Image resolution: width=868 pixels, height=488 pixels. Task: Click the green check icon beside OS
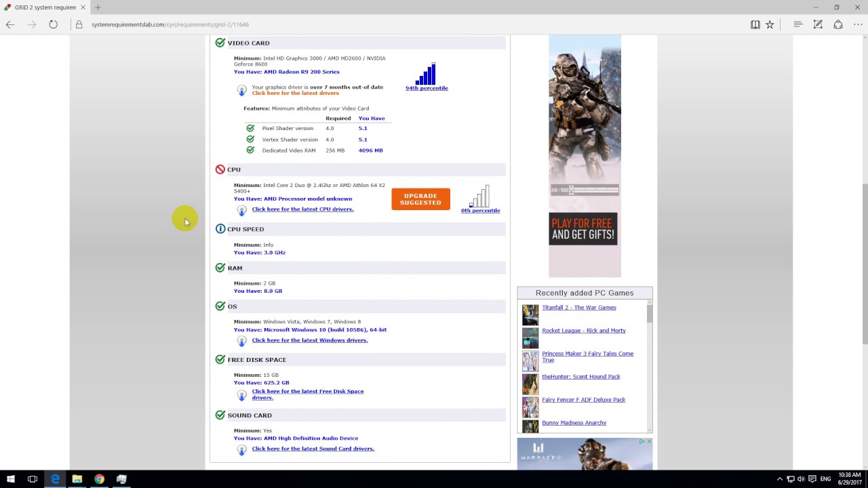point(220,306)
